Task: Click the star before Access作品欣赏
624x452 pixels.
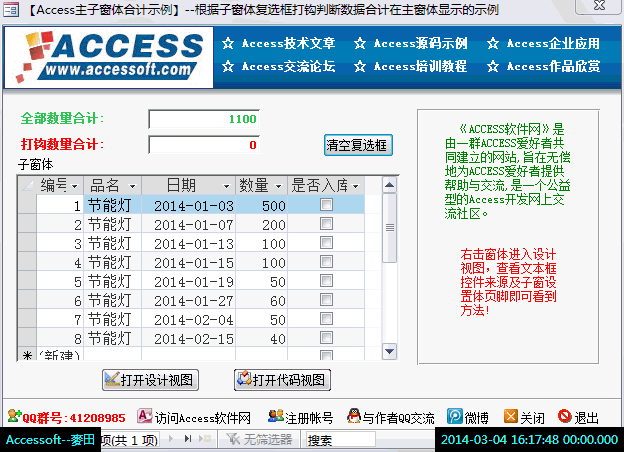Action: click(x=493, y=66)
